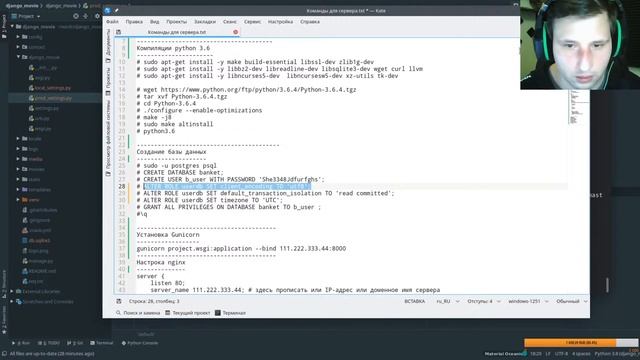Open Терминал panel in Kate

[230, 313]
